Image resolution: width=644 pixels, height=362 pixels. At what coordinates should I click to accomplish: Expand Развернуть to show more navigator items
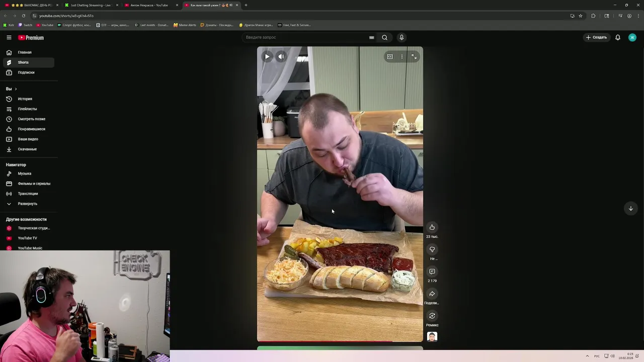[28, 204]
